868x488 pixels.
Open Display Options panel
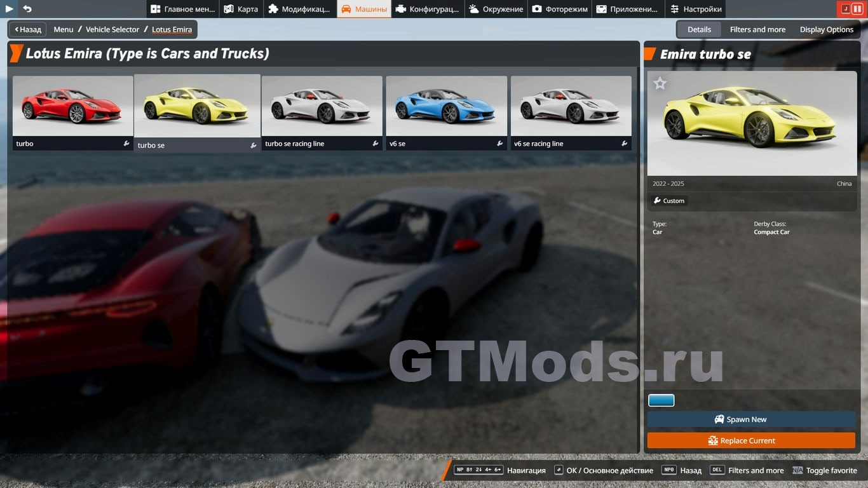pos(826,29)
